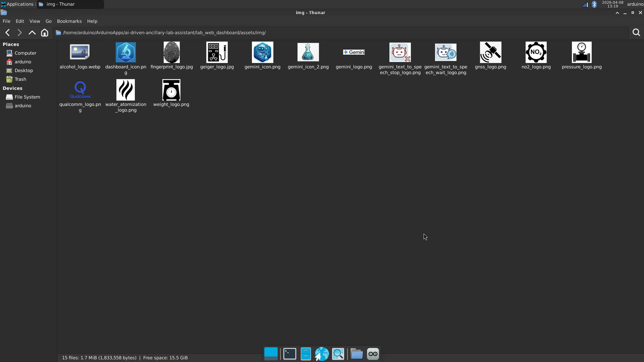Click the 'Devices' sidebar heading
Viewport: 644px width, 362px height.
[x=12, y=88]
